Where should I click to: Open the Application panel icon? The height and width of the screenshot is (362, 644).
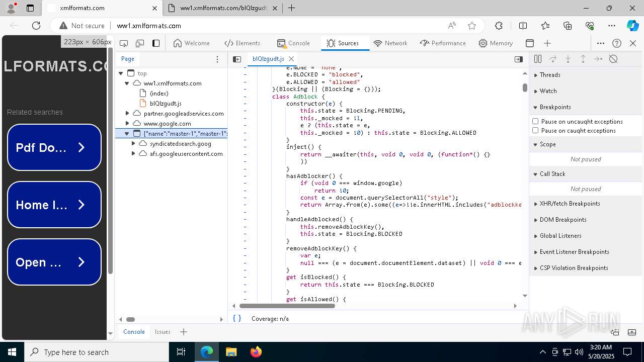tap(530, 43)
